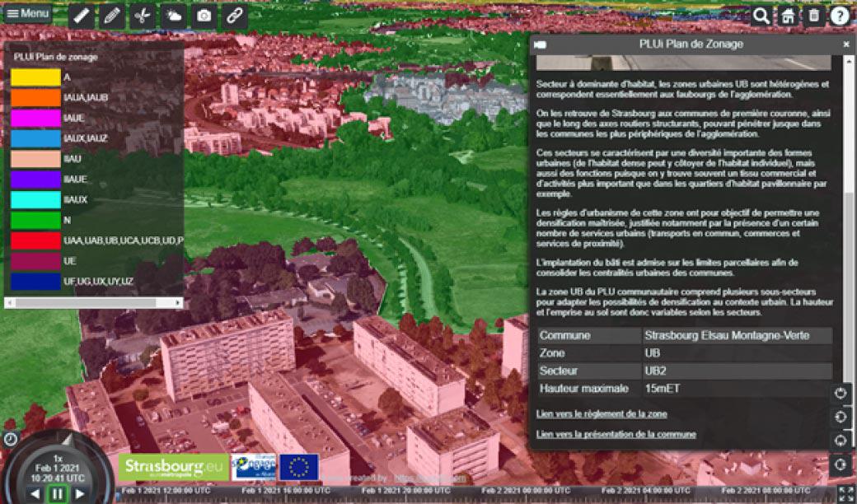The image size is (857, 504).
Task: Select the Secteur value UB2
Action: pyautogui.click(x=655, y=371)
